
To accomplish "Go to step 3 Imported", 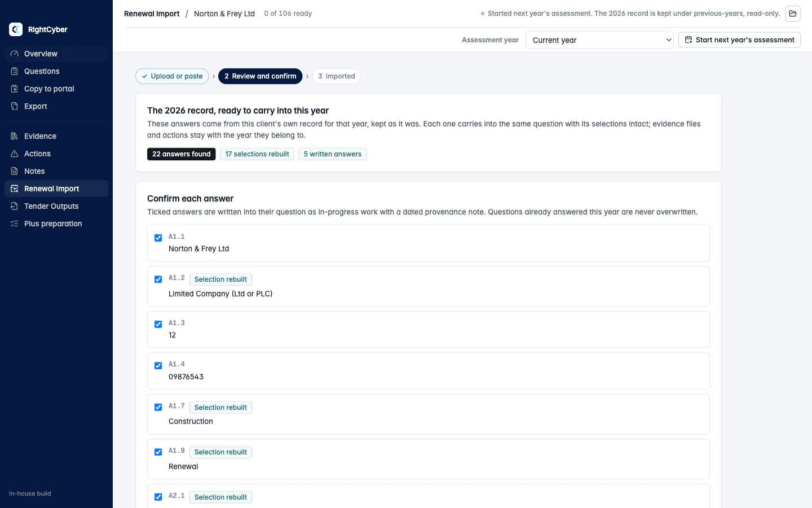I will pyautogui.click(x=337, y=76).
